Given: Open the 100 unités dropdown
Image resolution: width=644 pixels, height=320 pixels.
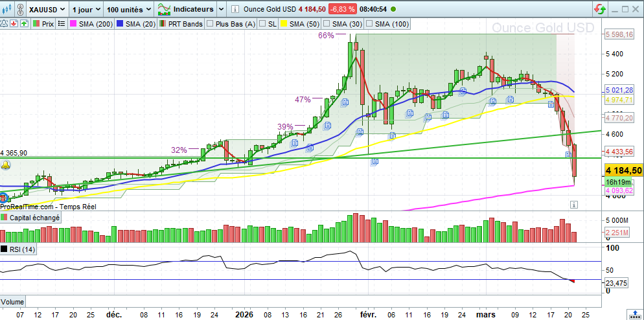Looking at the screenshot, I should click(128, 9).
